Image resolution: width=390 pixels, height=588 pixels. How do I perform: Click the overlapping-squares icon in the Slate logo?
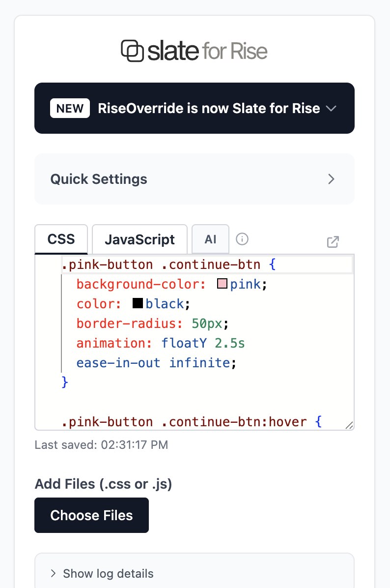(129, 50)
